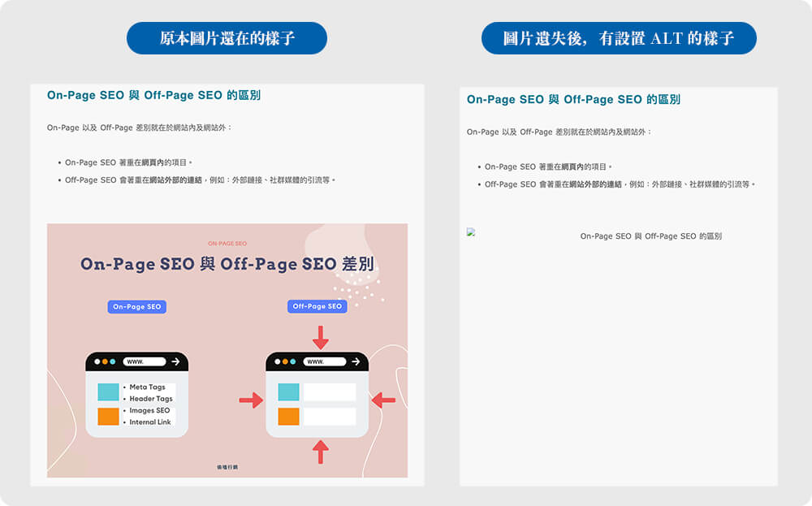Click the arrow in On-Page browser address bar
812x506 pixels.
tap(175, 361)
